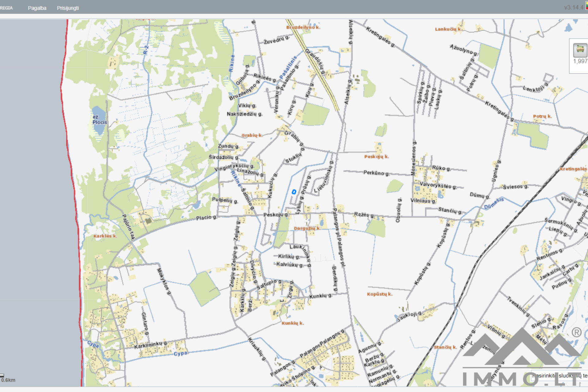This screenshot has width=588, height=392.
Task: Click the Kunkių k. village label
Action: (293, 323)
